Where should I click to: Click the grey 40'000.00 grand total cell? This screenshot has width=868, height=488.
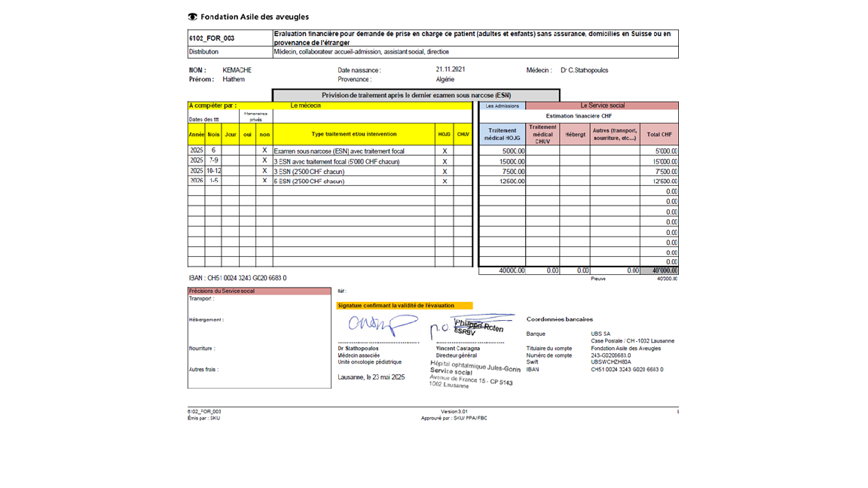click(x=659, y=270)
